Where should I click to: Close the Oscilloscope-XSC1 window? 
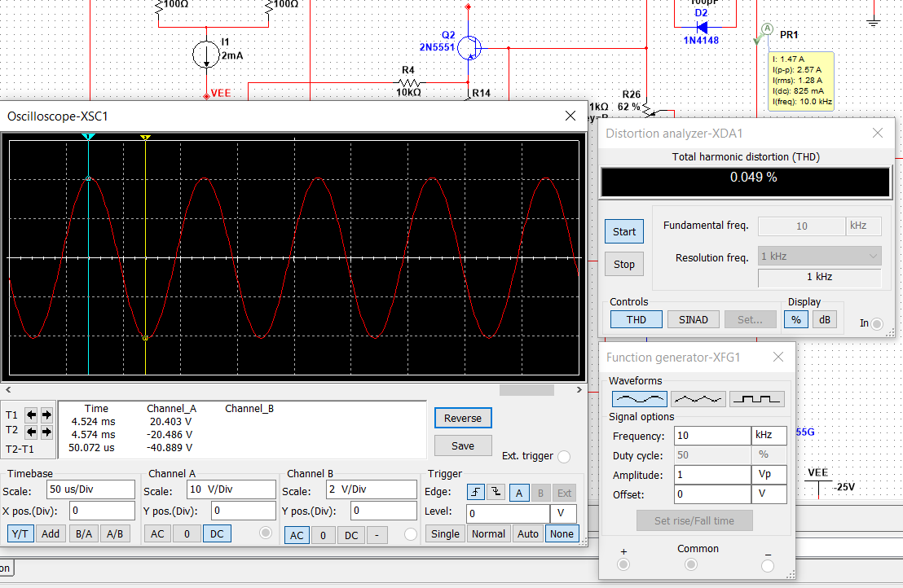[570, 116]
